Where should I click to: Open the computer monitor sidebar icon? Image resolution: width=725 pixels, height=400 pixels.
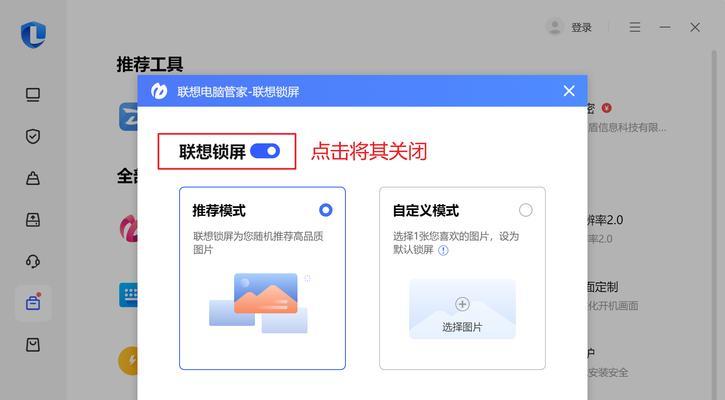33,95
